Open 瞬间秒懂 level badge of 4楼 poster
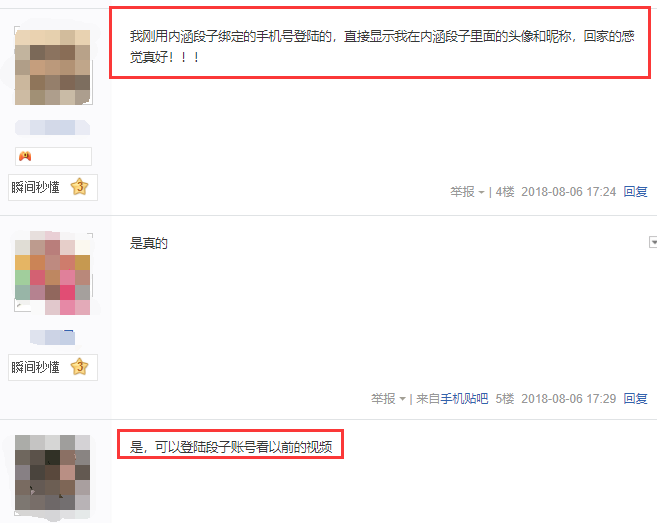Image resolution: width=657 pixels, height=523 pixels. point(53,187)
